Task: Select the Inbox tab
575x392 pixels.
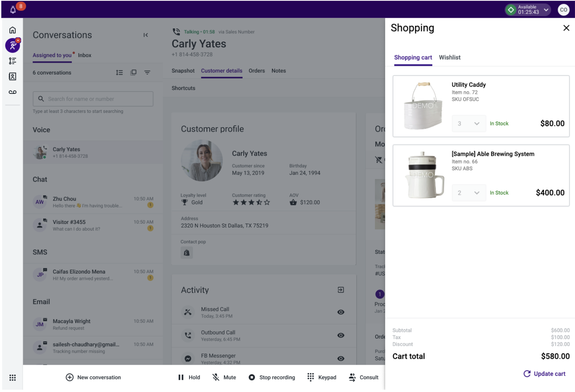Action: pos(84,55)
